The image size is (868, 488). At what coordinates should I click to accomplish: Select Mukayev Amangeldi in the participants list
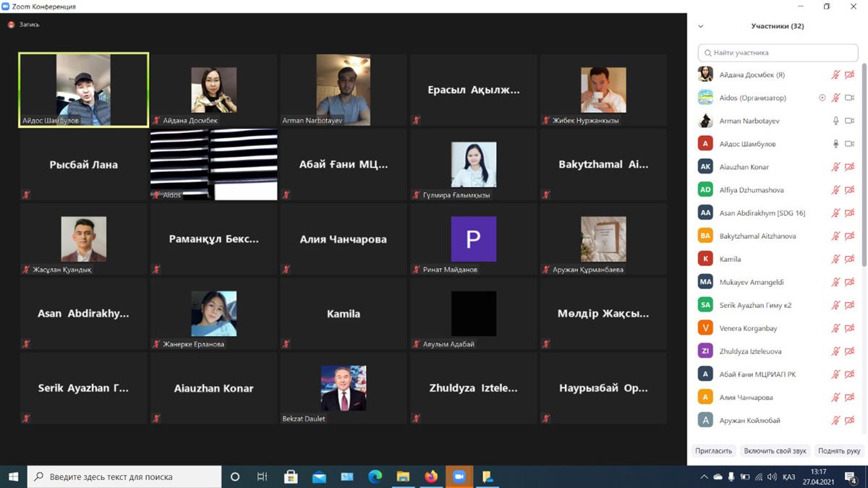click(x=751, y=282)
